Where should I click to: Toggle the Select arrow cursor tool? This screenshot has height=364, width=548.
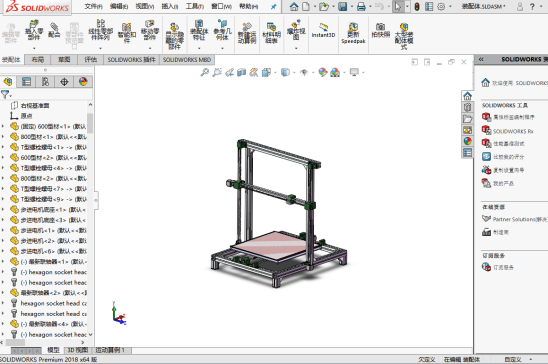[x=398, y=6]
